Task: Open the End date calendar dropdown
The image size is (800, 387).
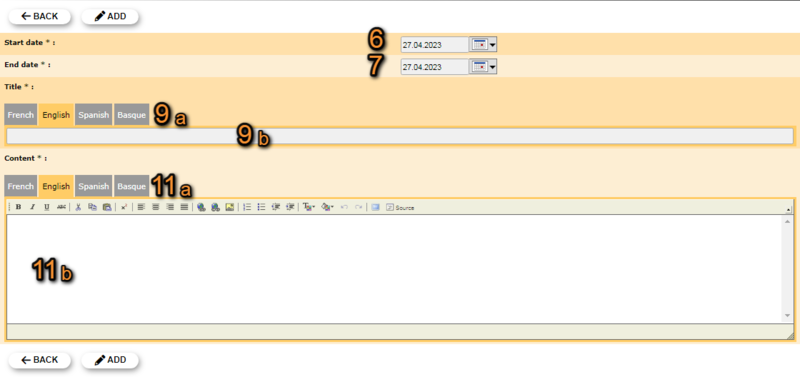Action: pos(483,67)
